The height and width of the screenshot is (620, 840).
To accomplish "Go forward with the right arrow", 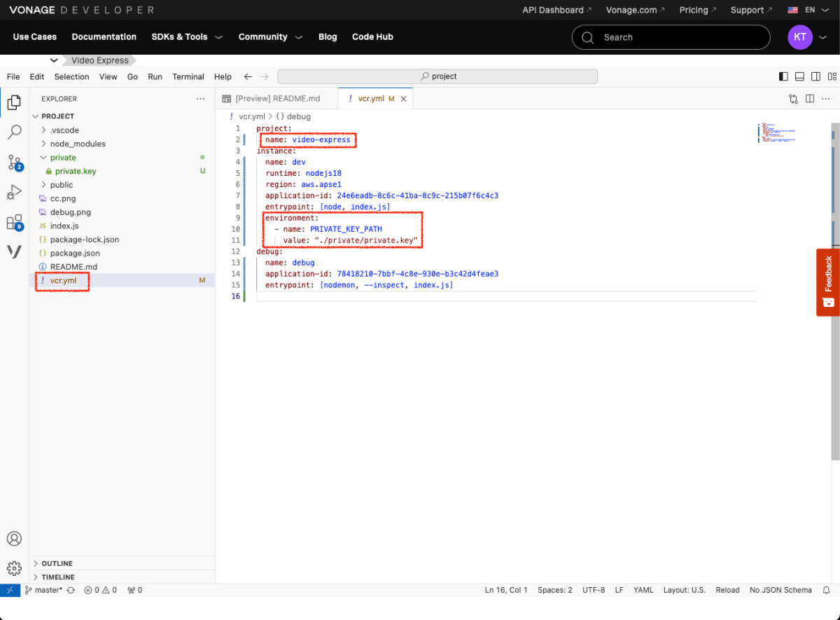I will (264, 76).
